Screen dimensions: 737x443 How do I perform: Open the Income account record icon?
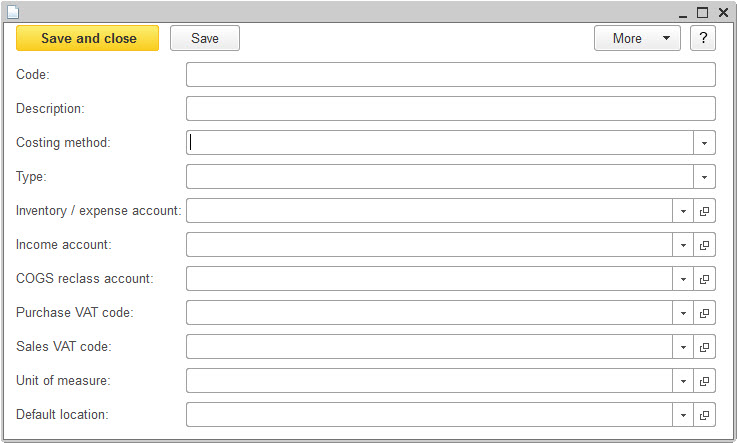point(704,245)
